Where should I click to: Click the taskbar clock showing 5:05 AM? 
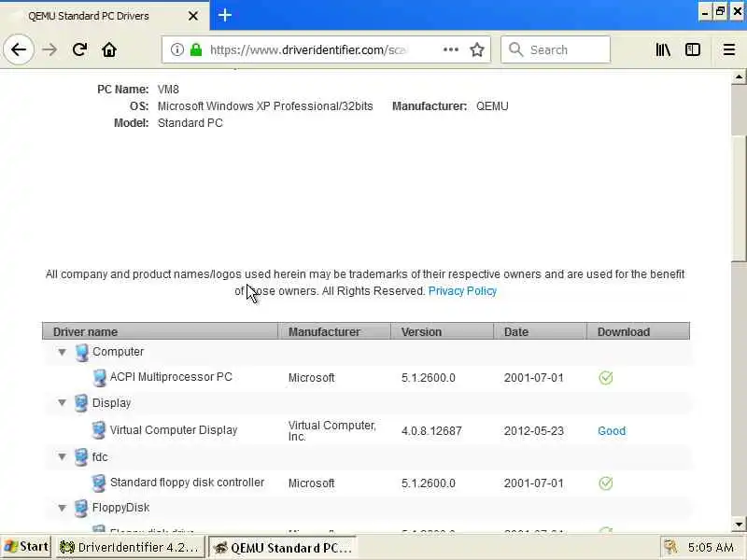(711, 548)
